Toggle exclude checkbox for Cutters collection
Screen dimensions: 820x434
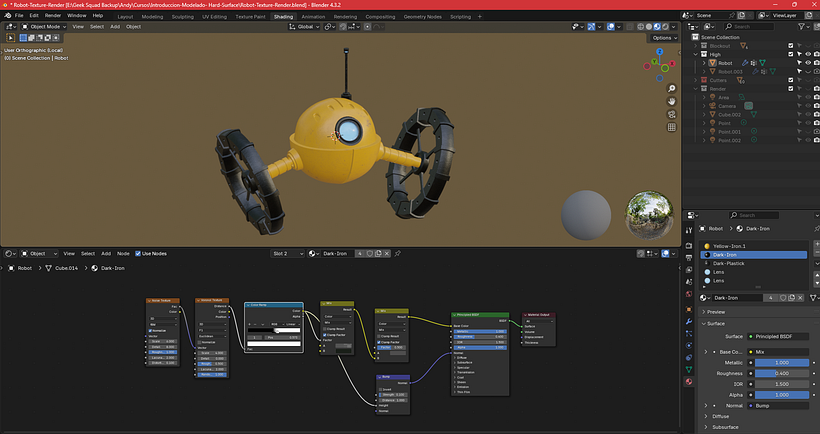791,81
